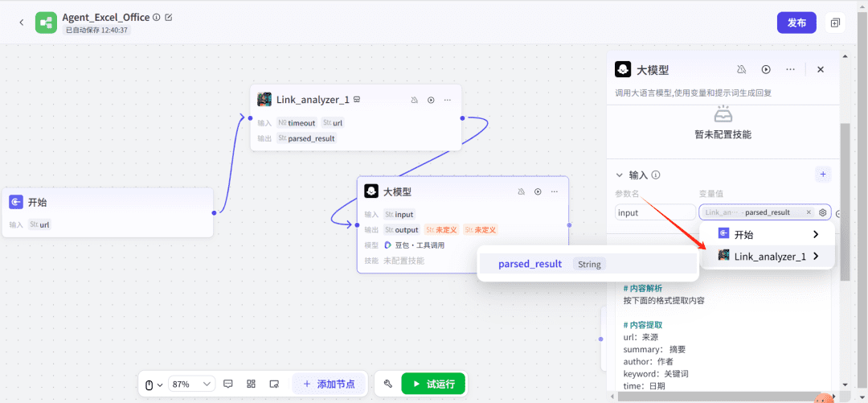This screenshot has width=868, height=403.
Task: Click the green 试运行 test run button
Action: 433,384
